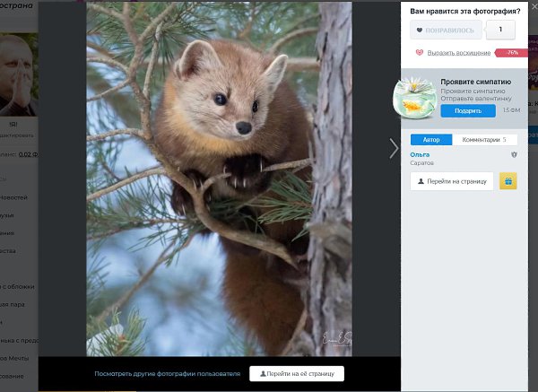Click the heart icon on Понравилось button
The height and width of the screenshot is (392, 538).
tap(420, 30)
